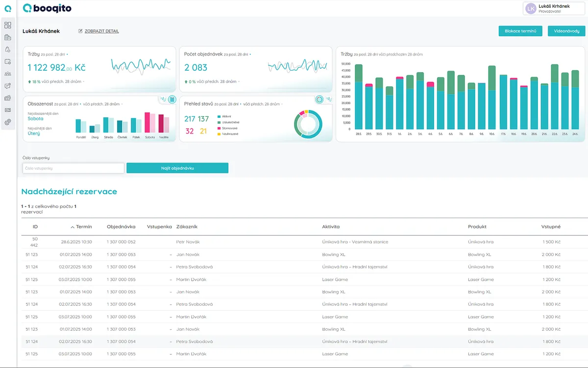Click the buildings icon in left sidebar
The height and width of the screenshot is (368, 588).
(8, 37)
